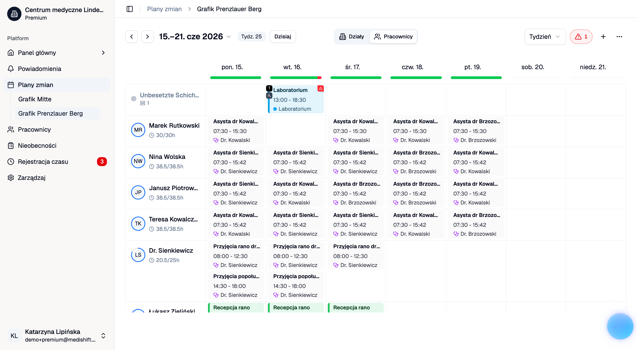Click Tuesday's coverage progress bar

click(x=296, y=78)
